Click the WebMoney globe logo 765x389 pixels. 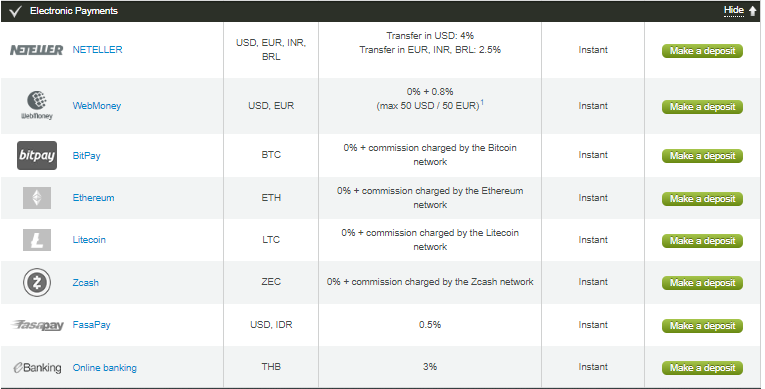click(37, 105)
